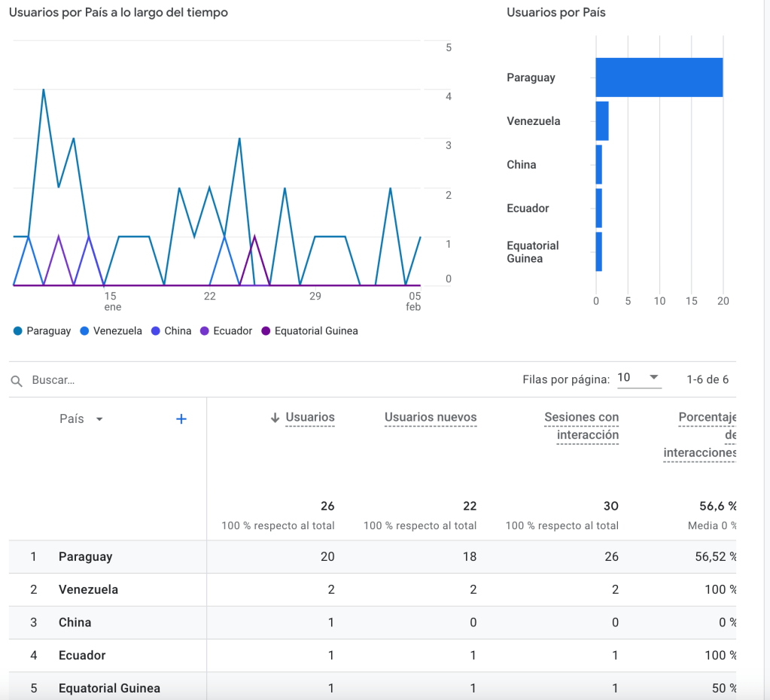
Task: Click the descending sort arrow beside Usuarios
Action: pos(275,418)
